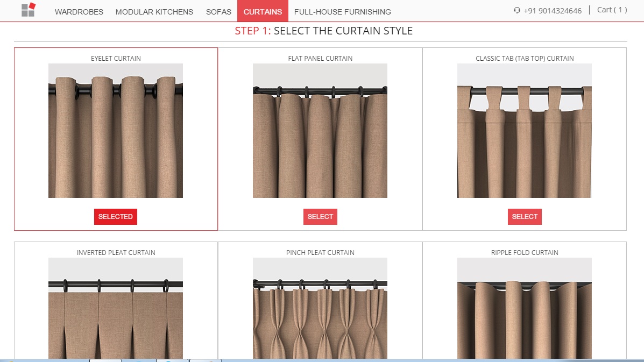Click 'CLASSIC TAB (TAB TOP) CURTAIN' title

click(x=525, y=58)
